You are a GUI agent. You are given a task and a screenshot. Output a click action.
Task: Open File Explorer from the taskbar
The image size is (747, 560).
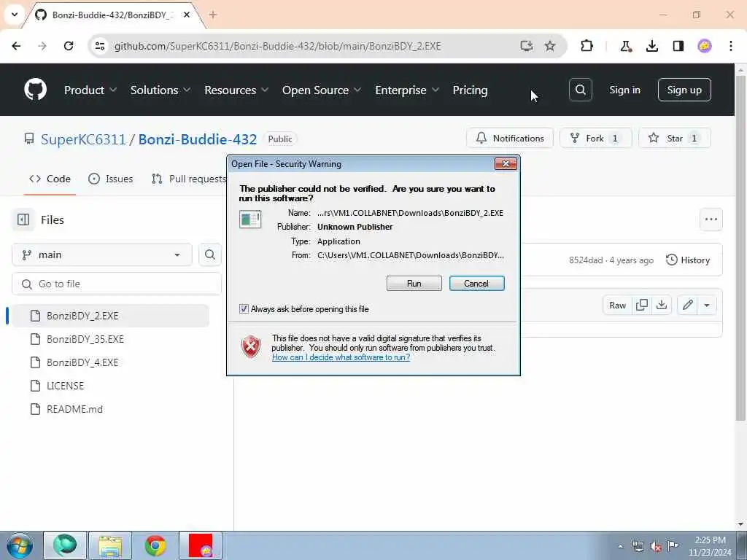click(x=110, y=545)
